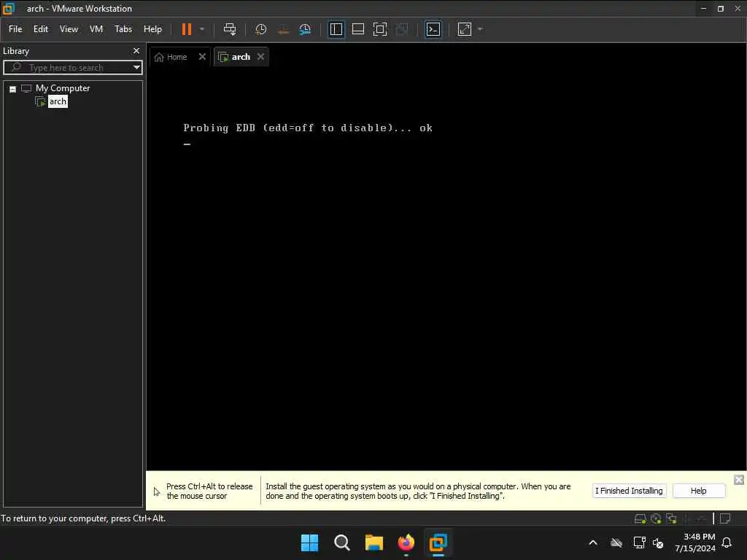This screenshot has height=560, width=747.
Task: Close the Home tab
Action: click(202, 56)
